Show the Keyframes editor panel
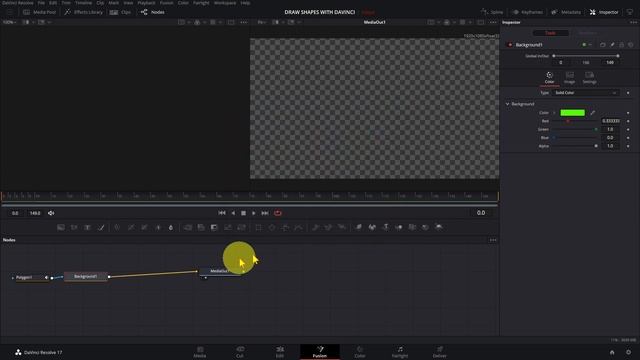The width and height of the screenshot is (640, 360). 527,12
